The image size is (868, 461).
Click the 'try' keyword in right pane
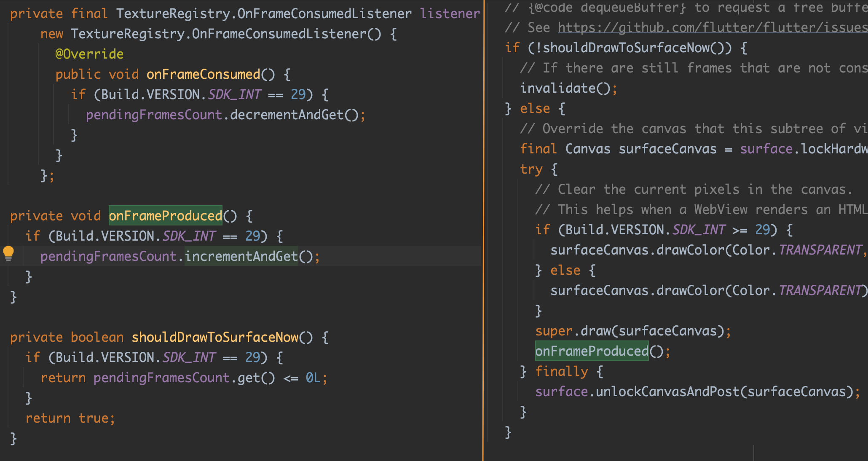pos(531,169)
